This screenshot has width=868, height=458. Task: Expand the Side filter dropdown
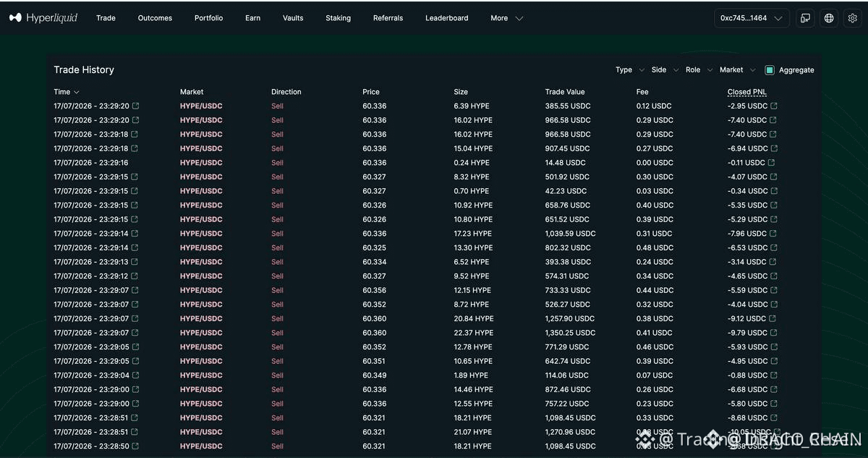pos(665,70)
